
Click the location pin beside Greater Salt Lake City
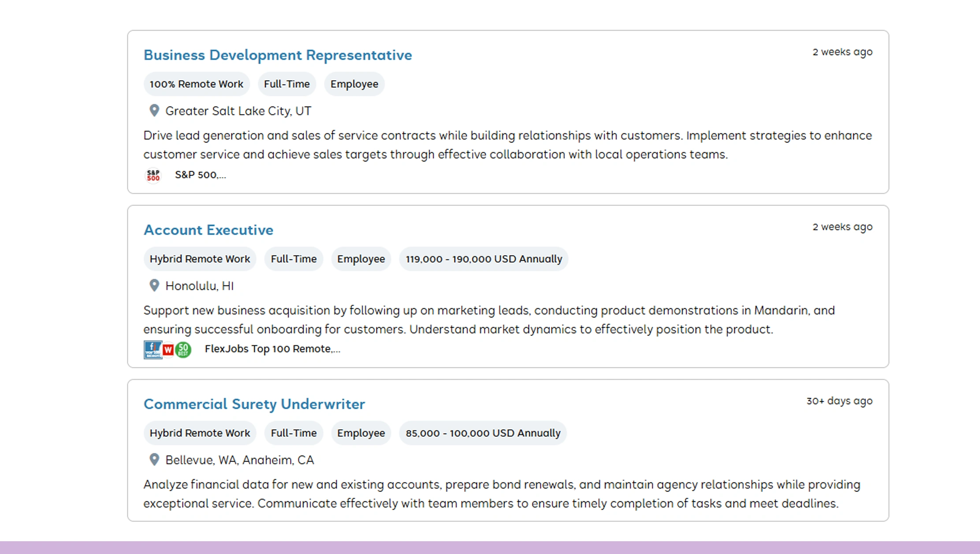coord(154,110)
